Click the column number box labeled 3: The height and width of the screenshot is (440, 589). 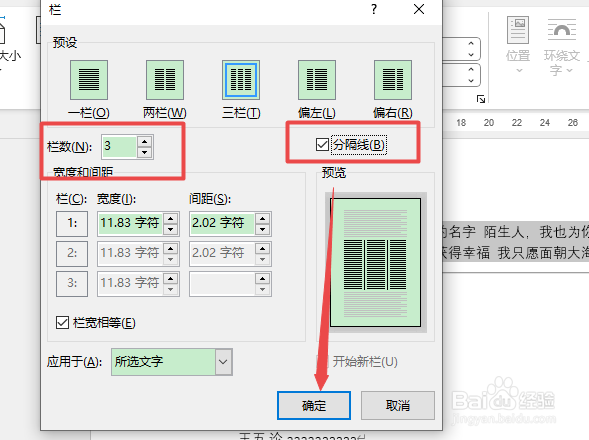[x=72, y=284]
